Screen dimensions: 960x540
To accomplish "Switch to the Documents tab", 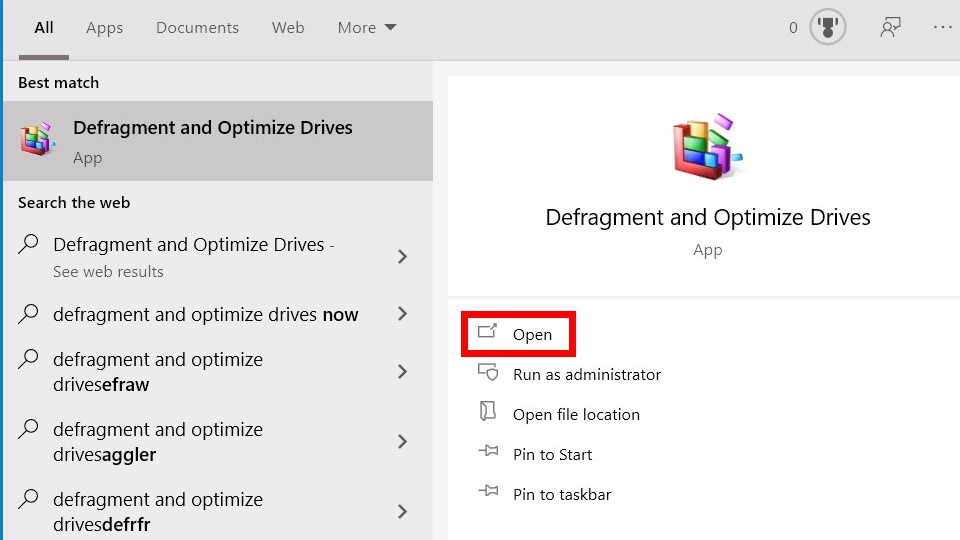I will (195, 28).
